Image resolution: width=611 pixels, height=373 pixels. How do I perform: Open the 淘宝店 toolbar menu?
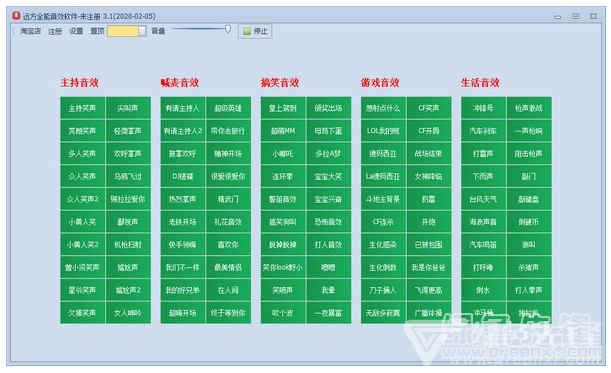pyautogui.click(x=31, y=31)
